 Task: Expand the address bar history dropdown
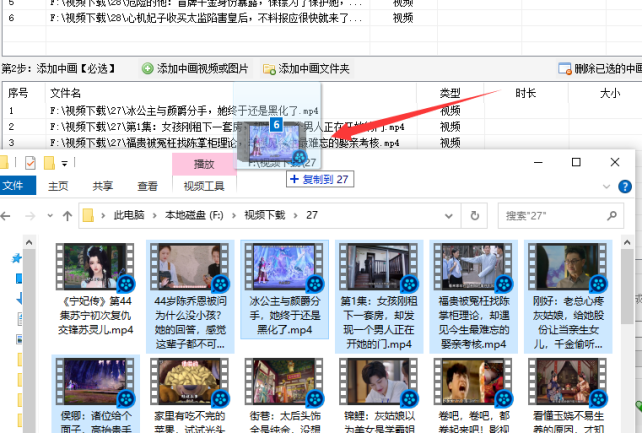[449, 216]
